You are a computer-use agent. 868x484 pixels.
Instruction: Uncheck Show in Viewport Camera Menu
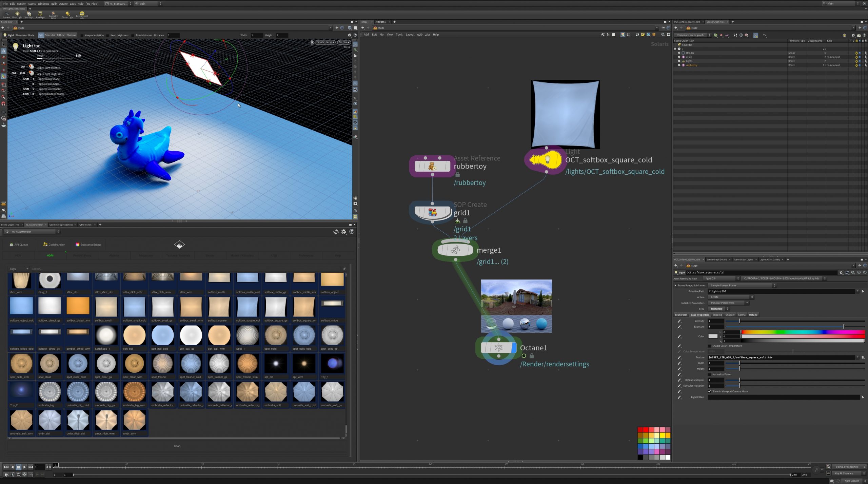click(x=709, y=391)
